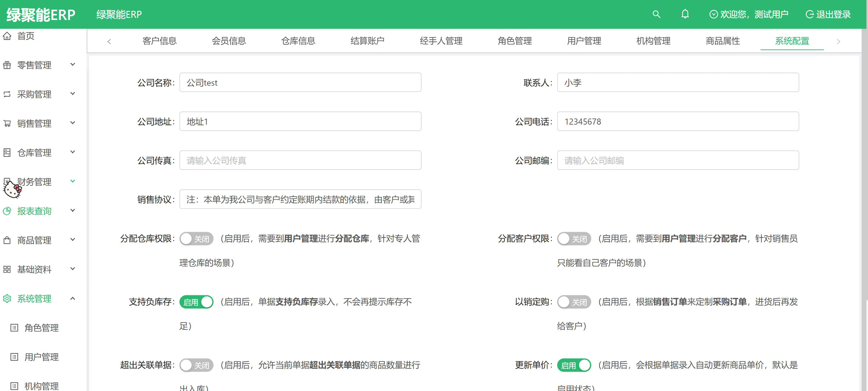868x391 pixels.
Task: Click the 联系人 input field
Action: (678, 83)
